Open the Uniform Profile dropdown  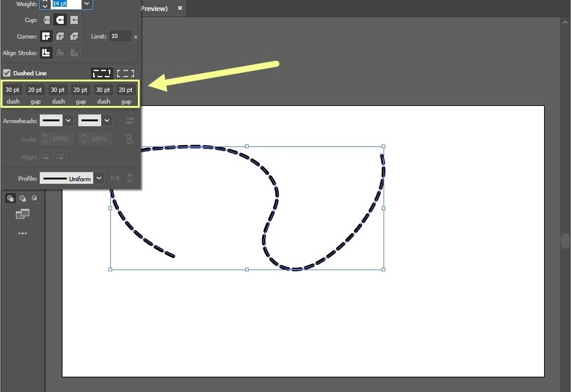(99, 179)
